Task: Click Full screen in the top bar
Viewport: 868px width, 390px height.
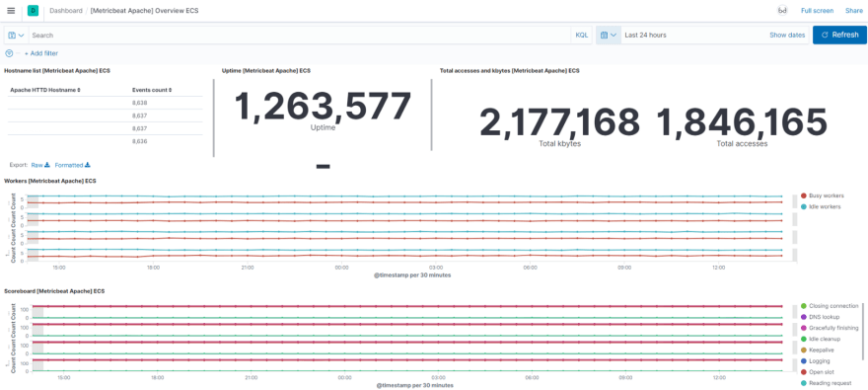Action: (817, 11)
